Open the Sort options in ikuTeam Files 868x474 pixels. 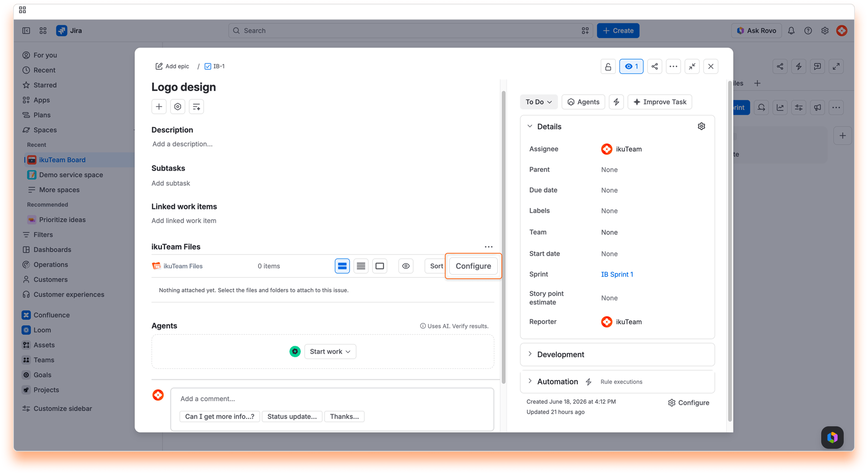click(x=436, y=266)
